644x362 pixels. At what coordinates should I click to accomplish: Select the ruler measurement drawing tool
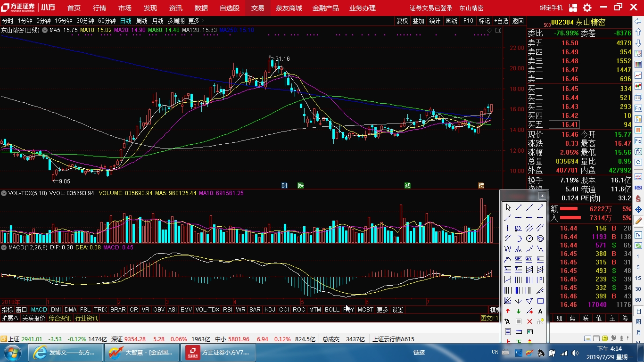tap(519, 331)
